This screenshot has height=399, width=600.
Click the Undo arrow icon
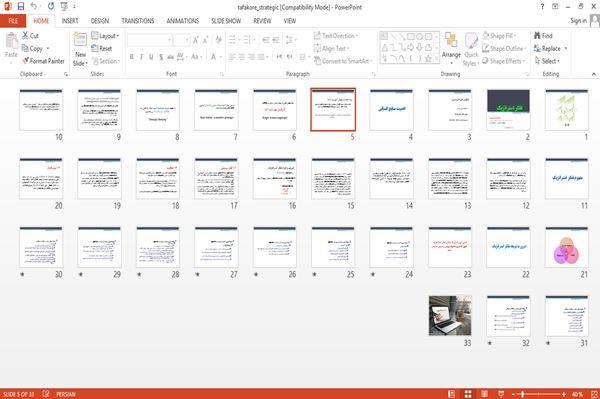coord(34,6)
